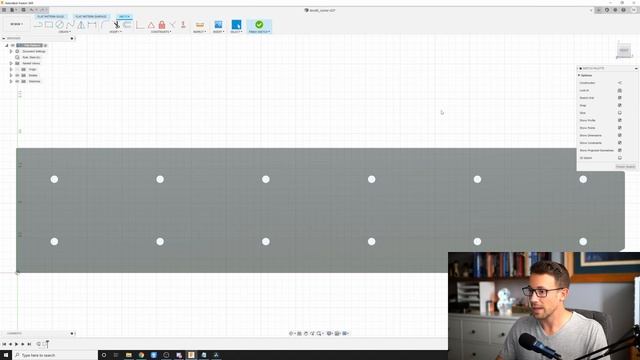Image resolution: width=640 pixels, height=360 pixels.
Task: Switch to the Sketch tab
Action: click(124, 17)
